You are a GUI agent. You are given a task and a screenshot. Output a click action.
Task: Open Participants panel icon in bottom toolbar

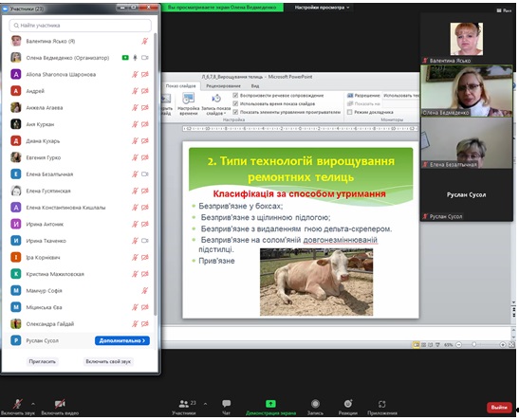pos(184,404)
